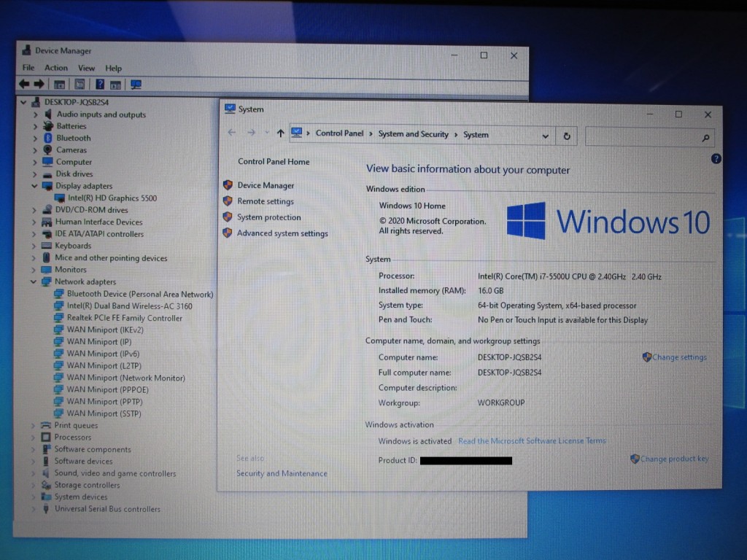Image resolution: width=747 pixels, height=560 pixels.
Task: Click the mouse icon for pointing devices
Action: coord(46,257)
